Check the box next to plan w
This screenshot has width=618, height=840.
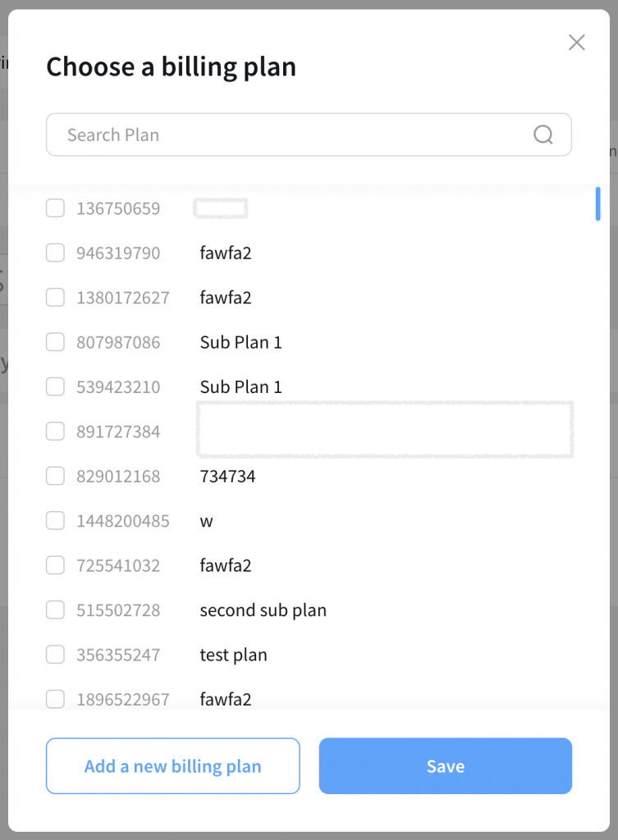55,520
